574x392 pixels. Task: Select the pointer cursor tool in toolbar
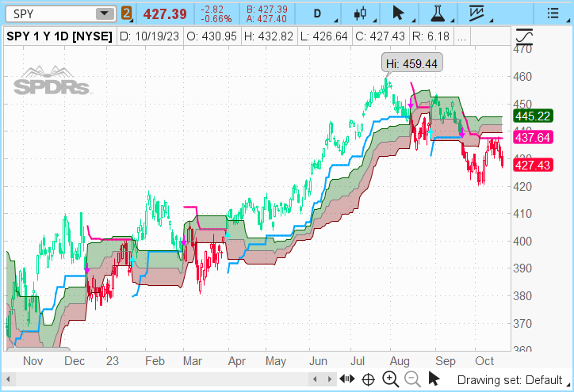pyautogui.click(x=398, y=13)
